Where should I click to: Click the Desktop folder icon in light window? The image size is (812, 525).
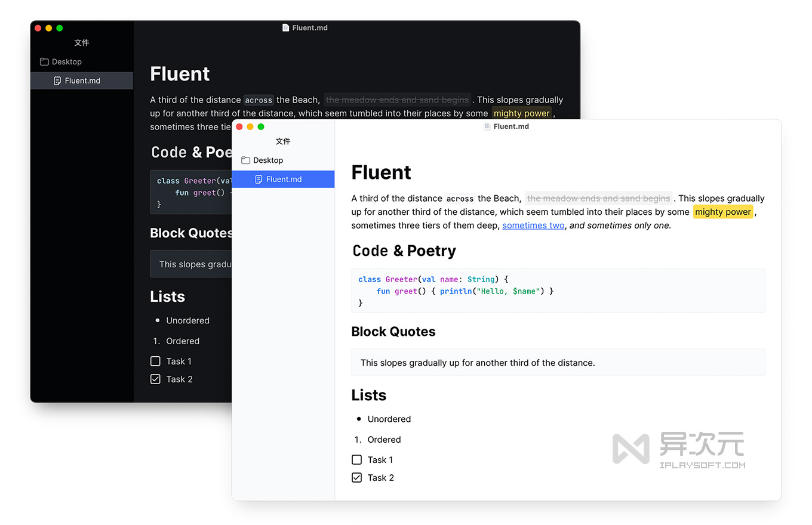[x=245, y=160]
